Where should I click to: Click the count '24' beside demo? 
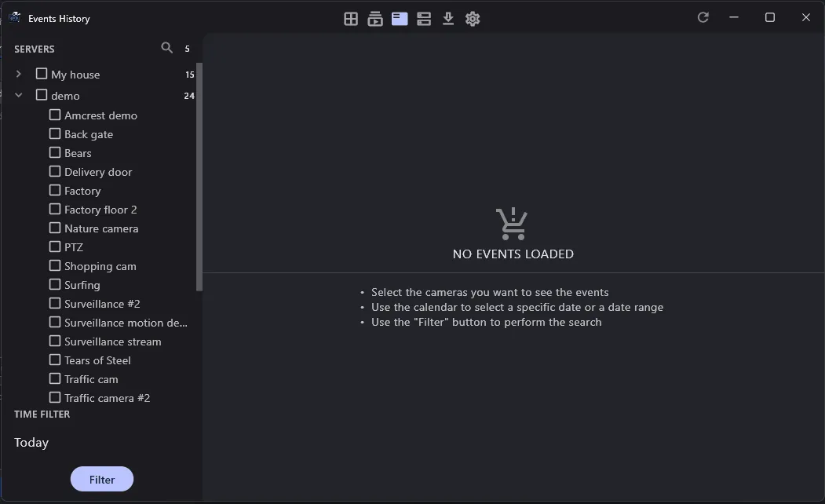tap(189, 96)
